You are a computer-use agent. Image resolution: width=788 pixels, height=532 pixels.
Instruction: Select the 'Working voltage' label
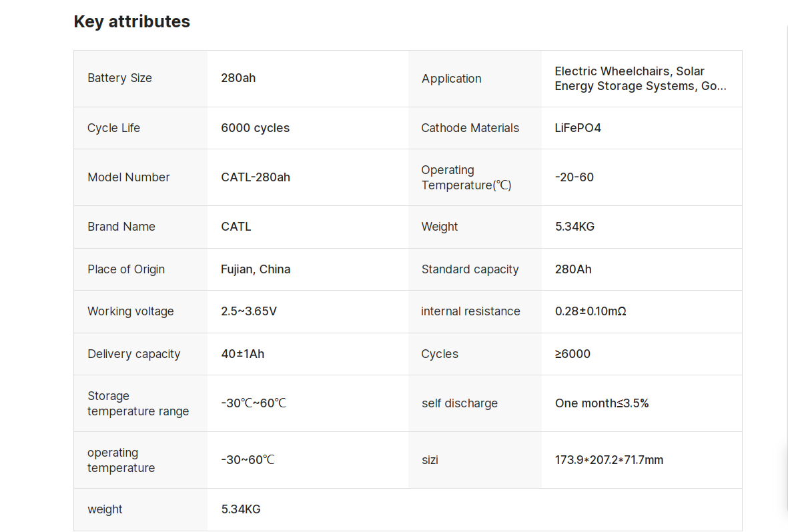point(131,311)
